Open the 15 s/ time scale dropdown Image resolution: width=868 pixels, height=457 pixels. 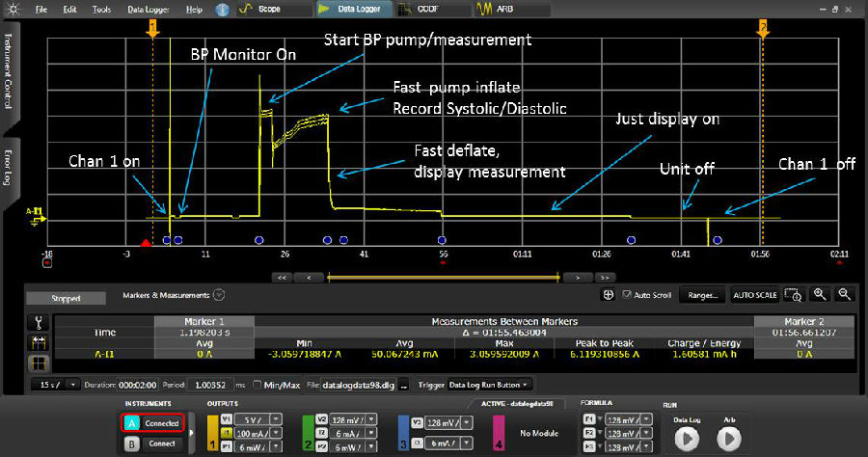pyautogui.click(x=55, y=385)
